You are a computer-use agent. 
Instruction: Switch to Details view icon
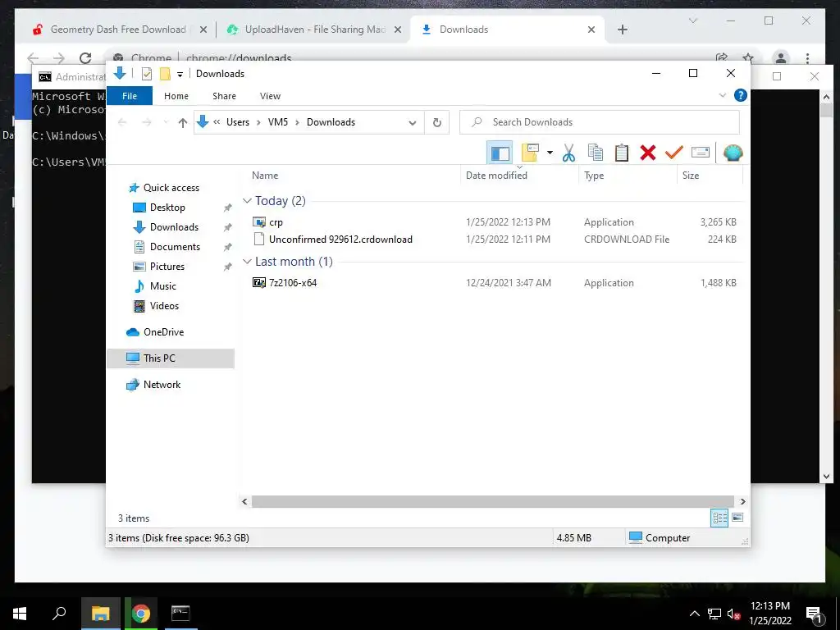(x=719, y=518)
